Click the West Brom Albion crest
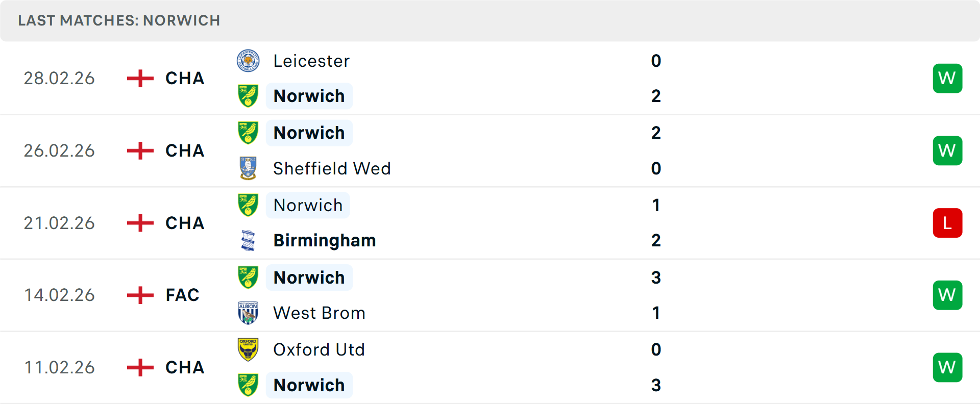 point(248,313)
